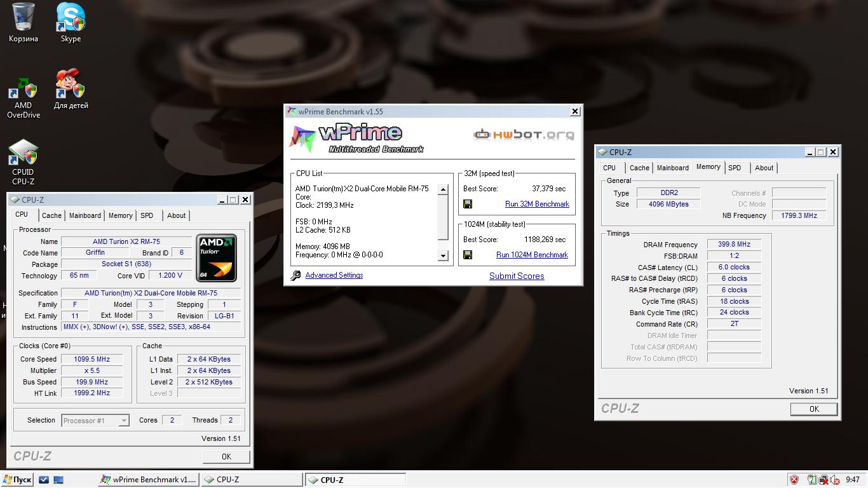Screen dimensions: 868x488
Task: Switch to About tab in right CPU-Z window
Action: coord(764,168)
